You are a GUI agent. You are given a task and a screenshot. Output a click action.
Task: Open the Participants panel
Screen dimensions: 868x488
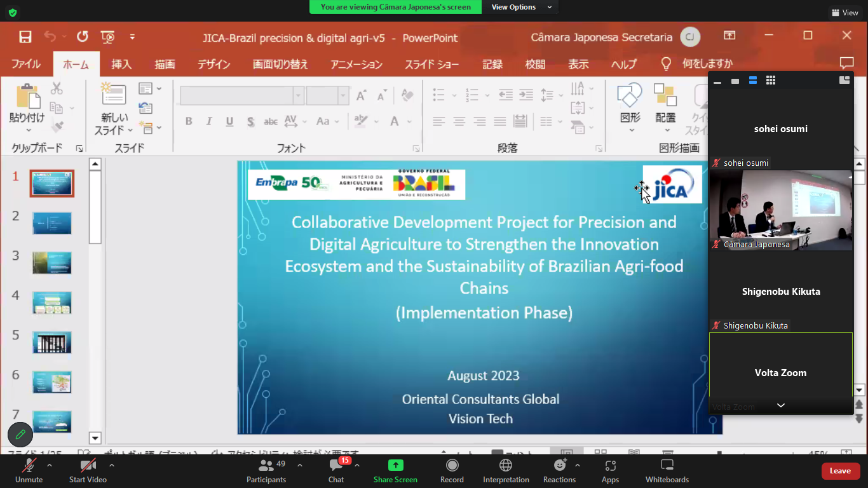click(x=266, y=466)
